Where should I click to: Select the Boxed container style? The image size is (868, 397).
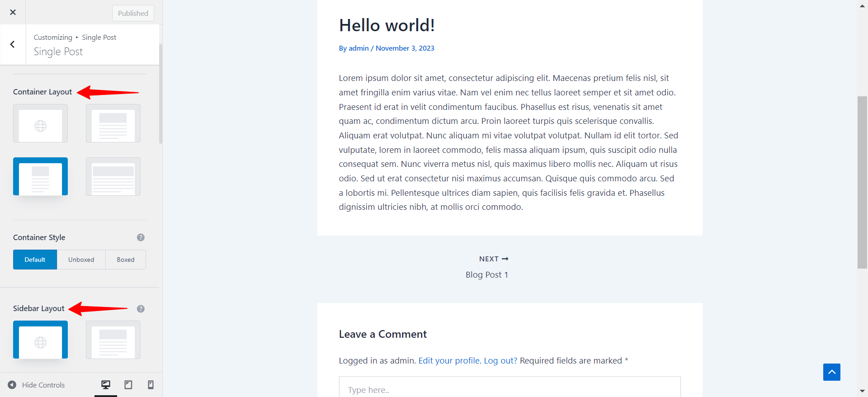coord(126,260)
